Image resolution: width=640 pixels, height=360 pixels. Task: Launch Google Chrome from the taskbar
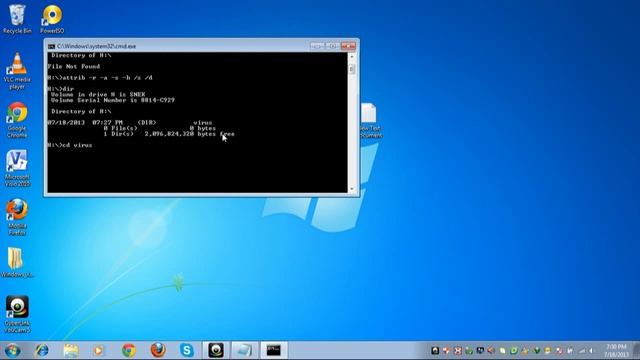[129, 351]
